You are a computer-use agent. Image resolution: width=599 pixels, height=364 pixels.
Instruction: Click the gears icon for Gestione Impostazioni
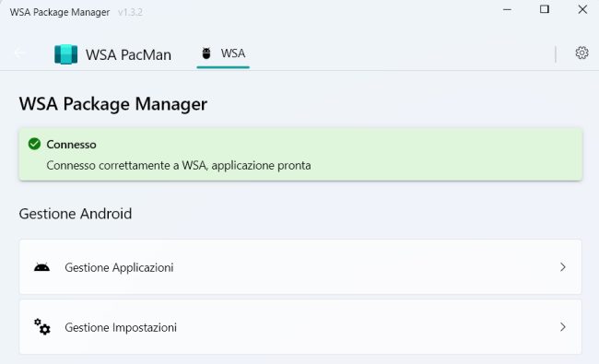(42, 327)
